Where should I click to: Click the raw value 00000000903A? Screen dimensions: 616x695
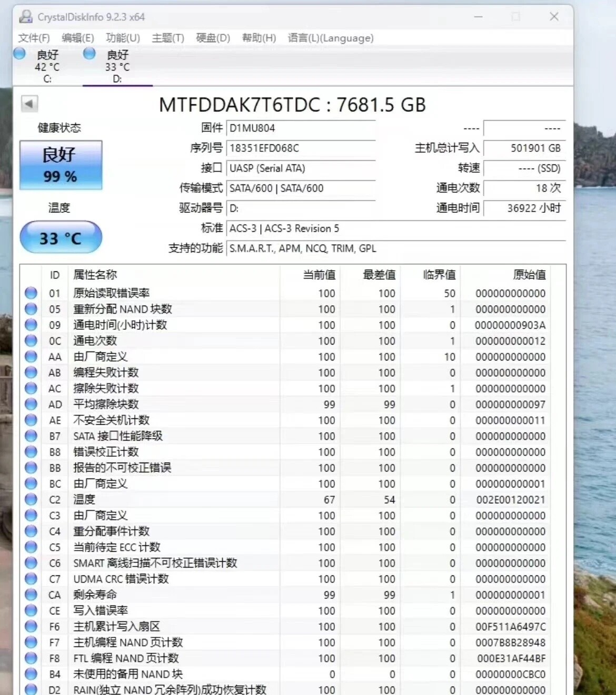(510, 325)
